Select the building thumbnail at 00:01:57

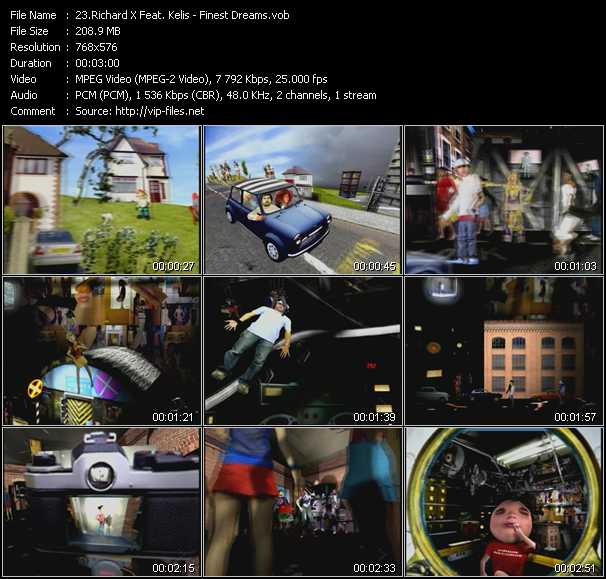coord(504,351)
